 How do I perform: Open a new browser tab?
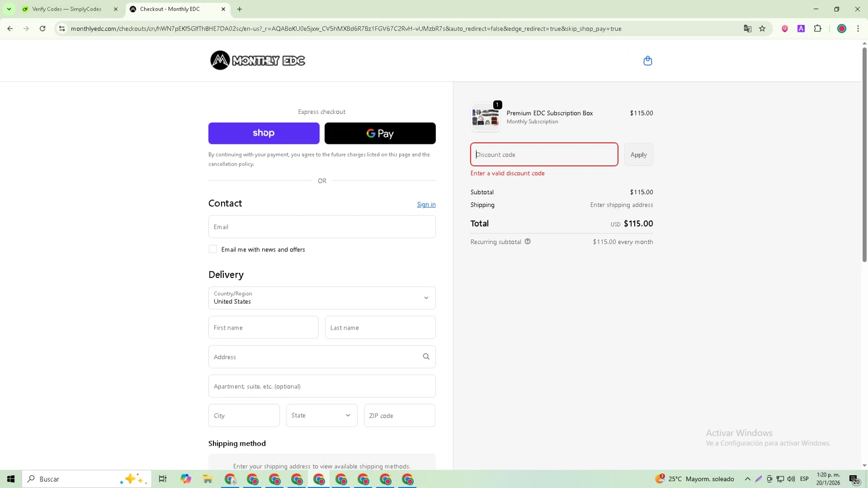coord(240,9)
